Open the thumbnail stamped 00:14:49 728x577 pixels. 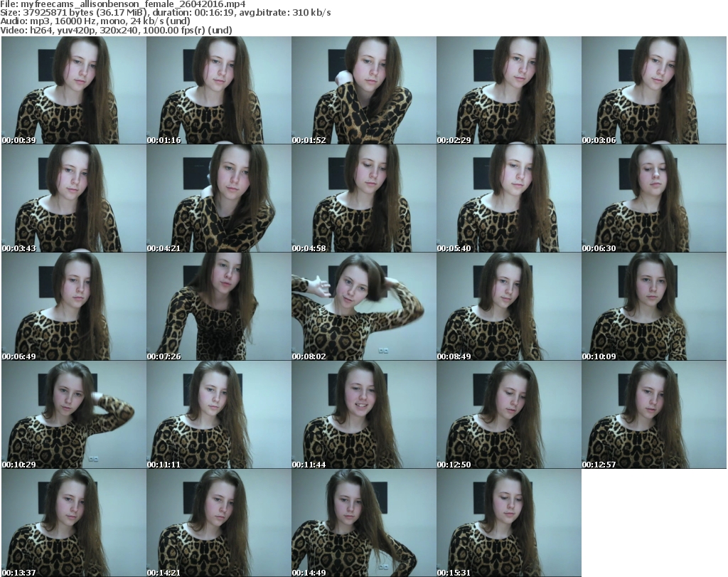click(364, 523)
